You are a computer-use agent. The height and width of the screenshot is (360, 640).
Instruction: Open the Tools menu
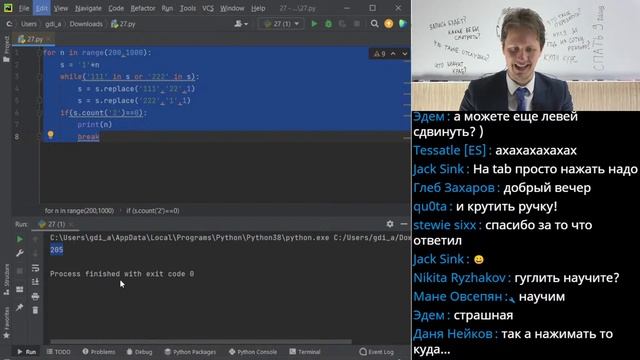188,8
